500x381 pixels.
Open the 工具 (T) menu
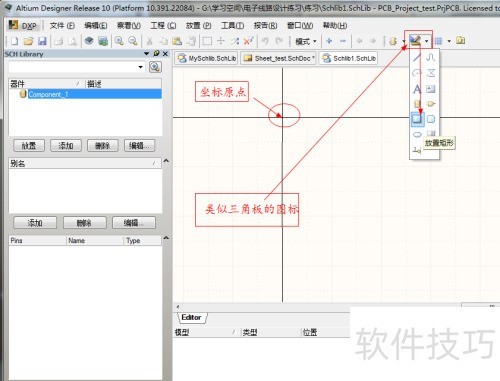click(x=232, y=25)
